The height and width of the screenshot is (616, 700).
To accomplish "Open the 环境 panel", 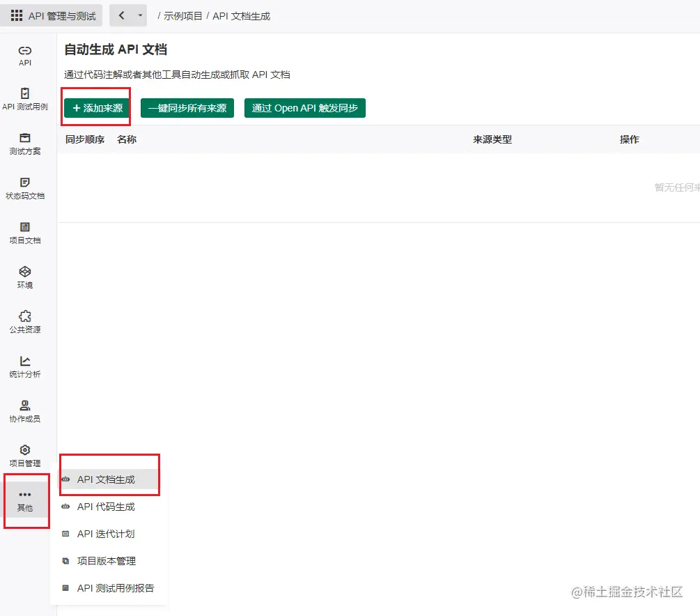I will (25, 277).
